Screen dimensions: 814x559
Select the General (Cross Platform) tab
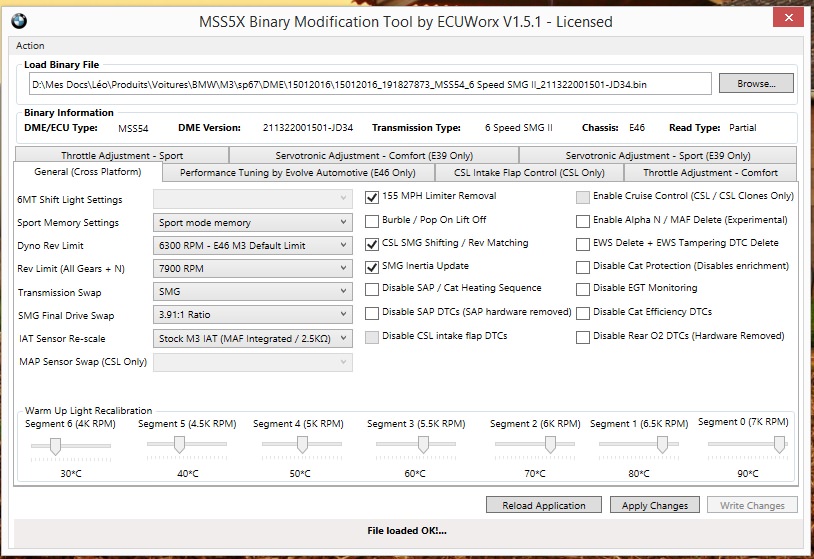tap(88, 172)
